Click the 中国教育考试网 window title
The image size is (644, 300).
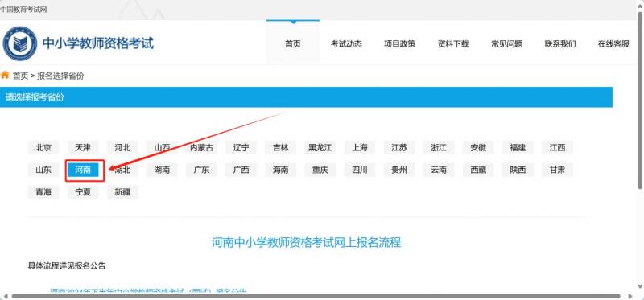click(x=23, y=10)
